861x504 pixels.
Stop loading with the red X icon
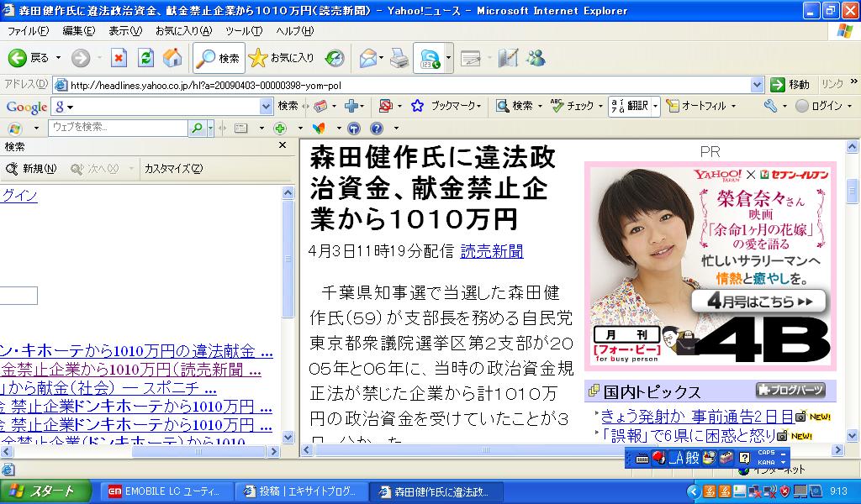click(119, 58)
